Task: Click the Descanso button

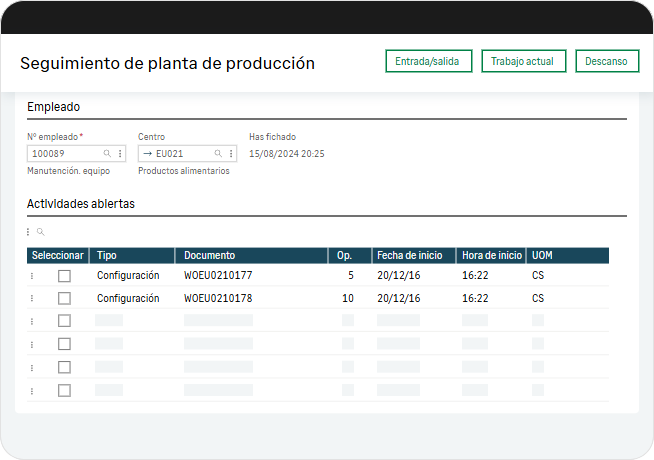Action: [x=606, y=61]
